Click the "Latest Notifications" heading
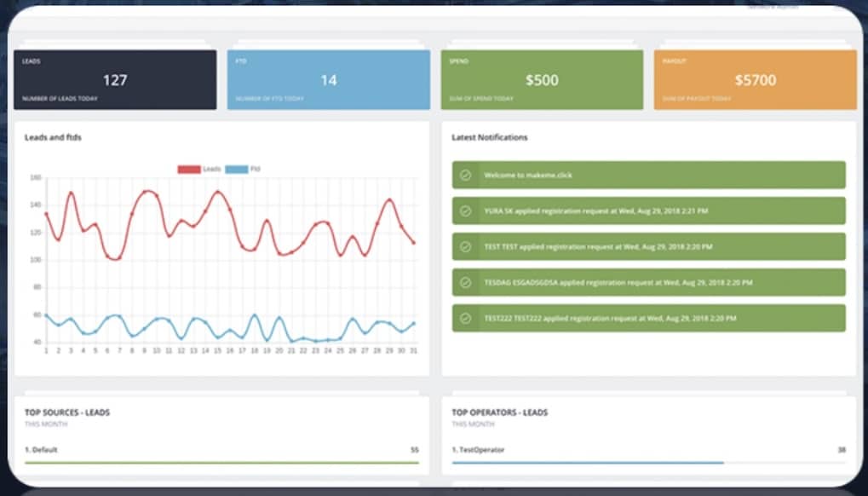The height and width of the screenshot is (496, 868). click(489, 137)
